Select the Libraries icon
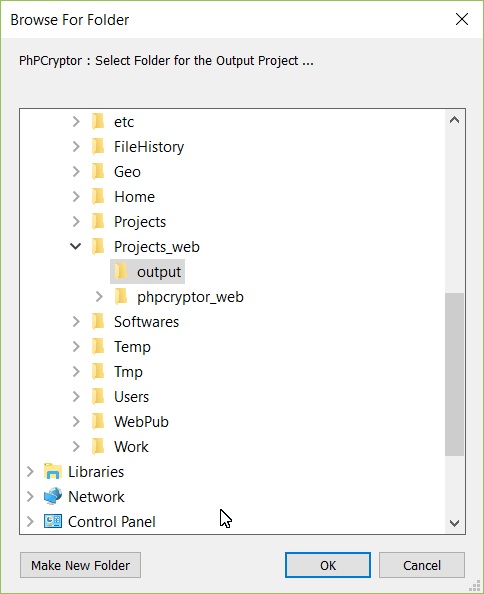The width and height of the screenshot is (484, 594). (x=53, y=472)
